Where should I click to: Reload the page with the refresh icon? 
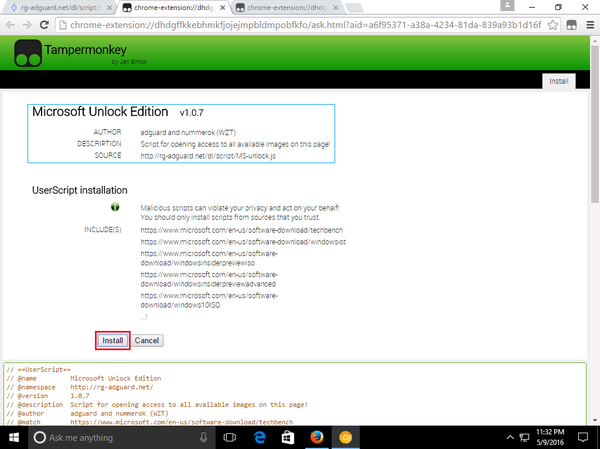click(44, 25)
